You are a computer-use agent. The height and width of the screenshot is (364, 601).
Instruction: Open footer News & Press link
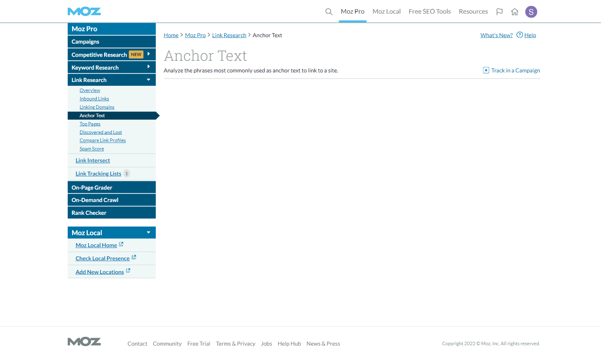(323, 344)
